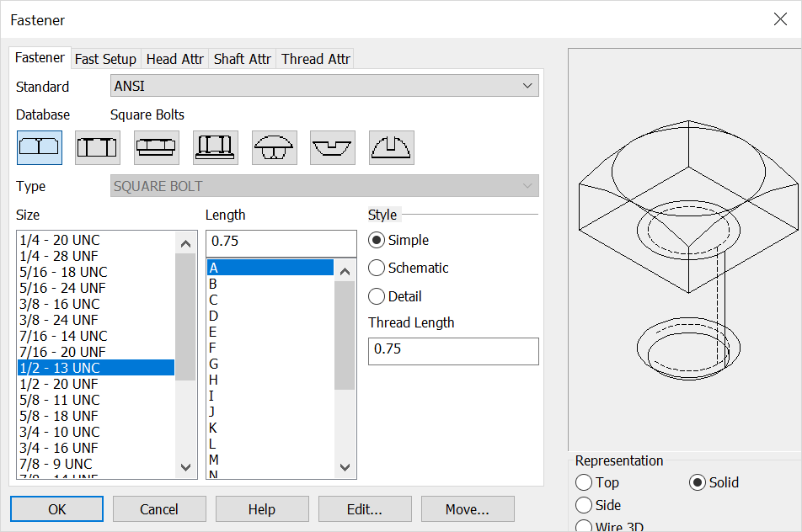Image resolution: width=802 pixels, height=532 pixels.
Task: Switch representation to Side
Action: pyautogui.click(x=584, y=506)
